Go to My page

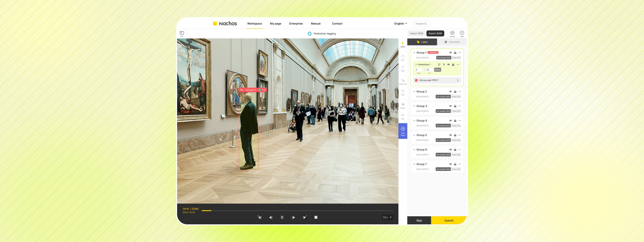pos(276,24)
